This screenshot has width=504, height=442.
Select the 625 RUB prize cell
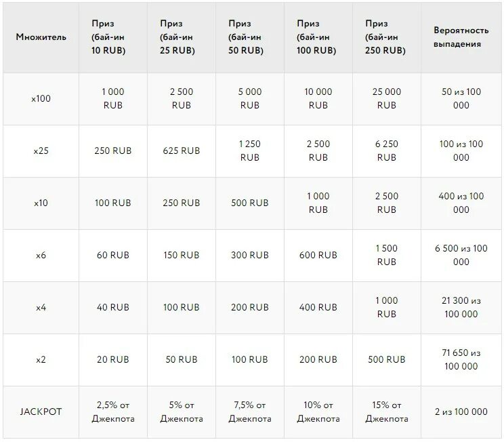coord(181,150)
